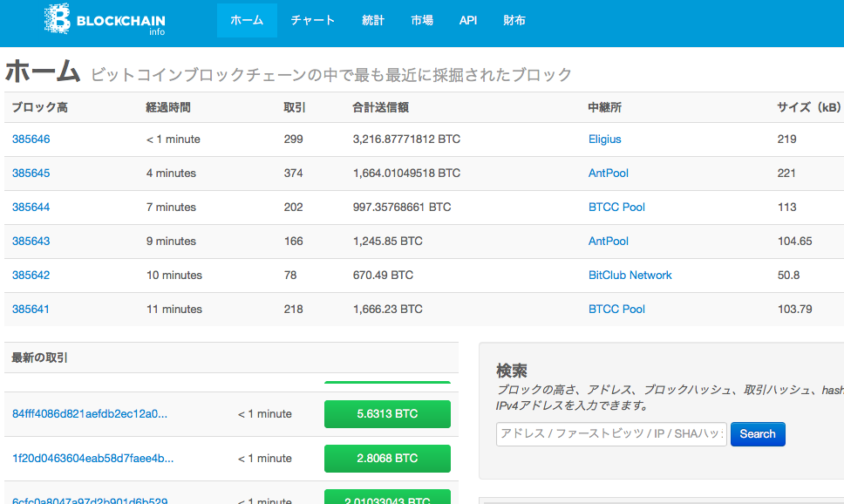This screenshot has width=844, height=504.
Task: Click transaction count 374
Action: click(x=293, y=173)
